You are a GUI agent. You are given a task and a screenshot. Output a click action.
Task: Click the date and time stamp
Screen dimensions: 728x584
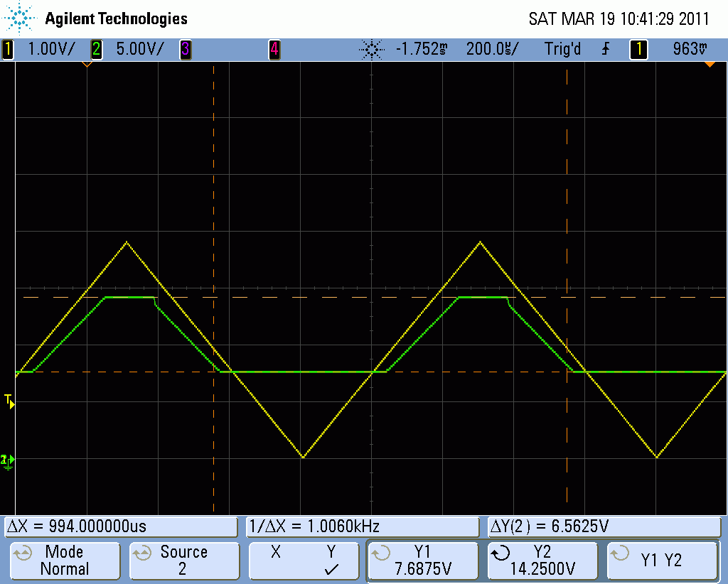click(619, 18)
